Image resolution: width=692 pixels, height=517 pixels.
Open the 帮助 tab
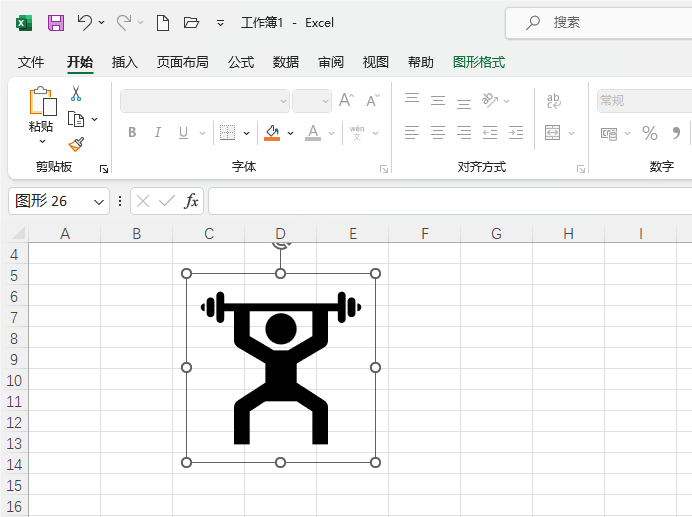[x=421, y=62]
